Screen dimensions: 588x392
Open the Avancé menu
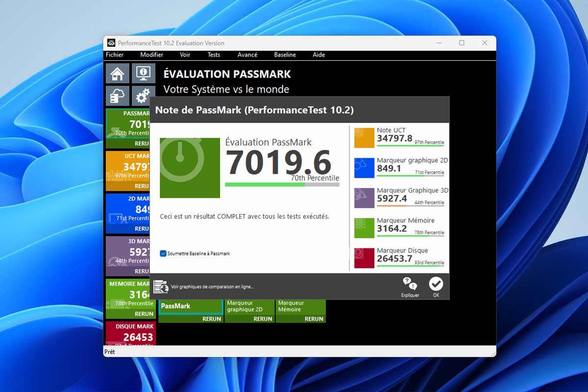pyautogui.click(x=247, y=55)
